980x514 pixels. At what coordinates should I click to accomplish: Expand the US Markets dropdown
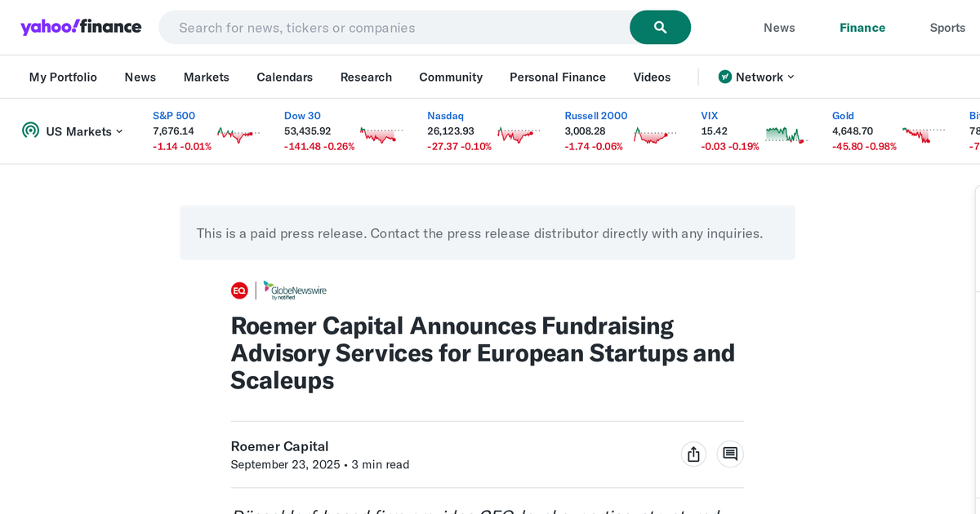pyautogui.click(x=84, y=131)
